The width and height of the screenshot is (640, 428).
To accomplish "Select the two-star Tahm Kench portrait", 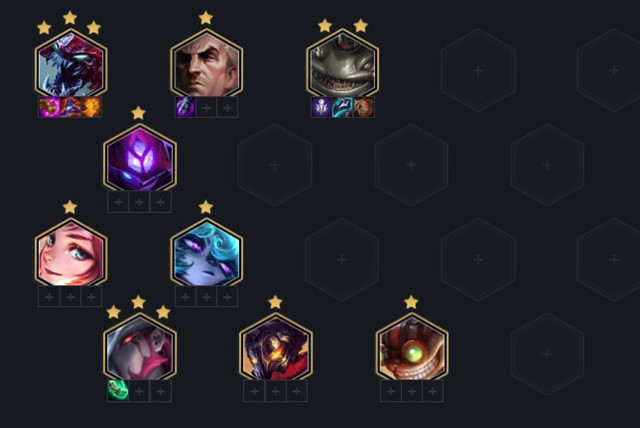I will [342, 64].
